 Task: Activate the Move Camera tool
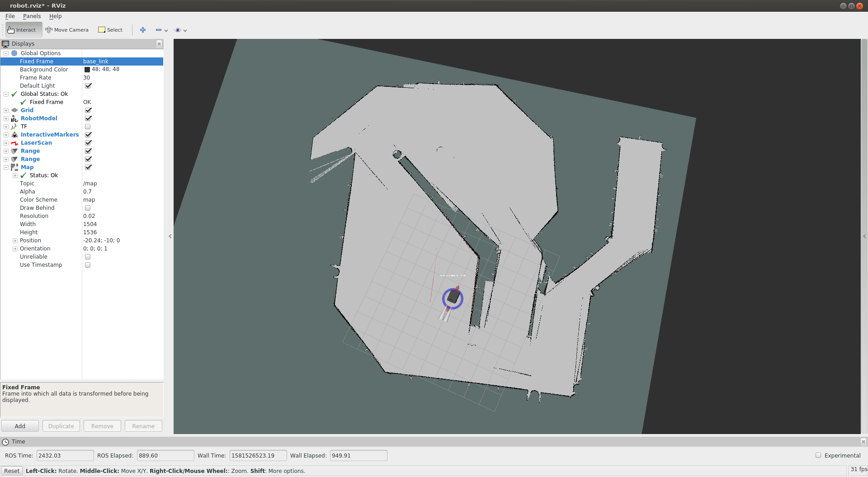coord(67,30)
